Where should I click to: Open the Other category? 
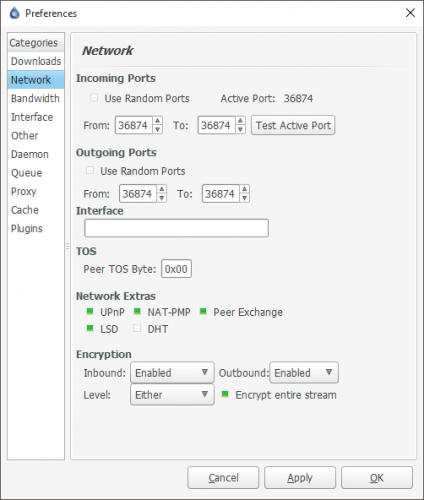pyautogui.click(x=36, y=136)
